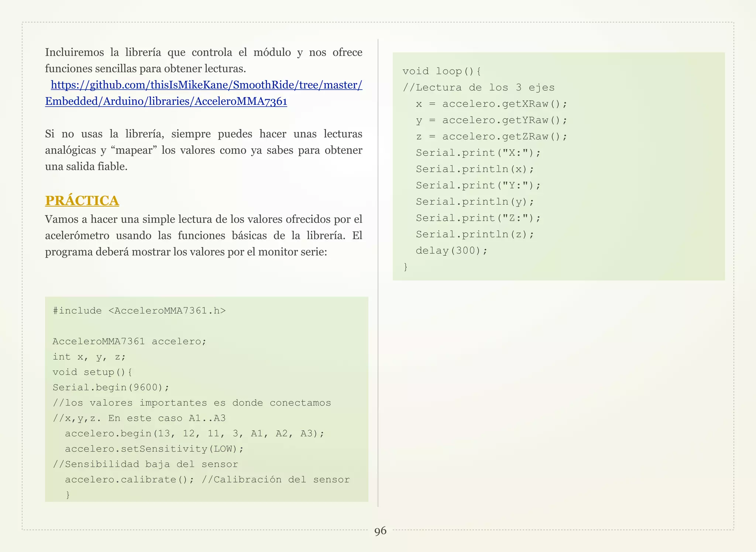Click the text 'una salida fiable.'
Image resolution: width=756 pixels, height=552 pixels.
pyautogui.click(x=86, y=166)
